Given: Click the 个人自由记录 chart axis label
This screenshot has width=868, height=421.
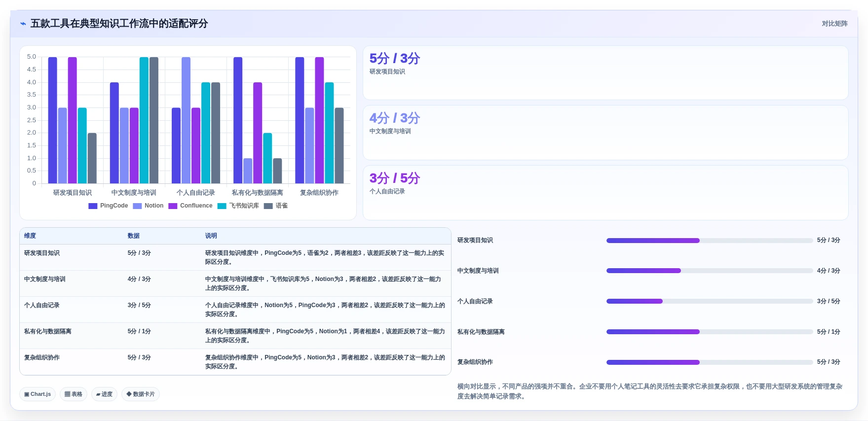Looking at the screenshot, I should click(196, 193).
